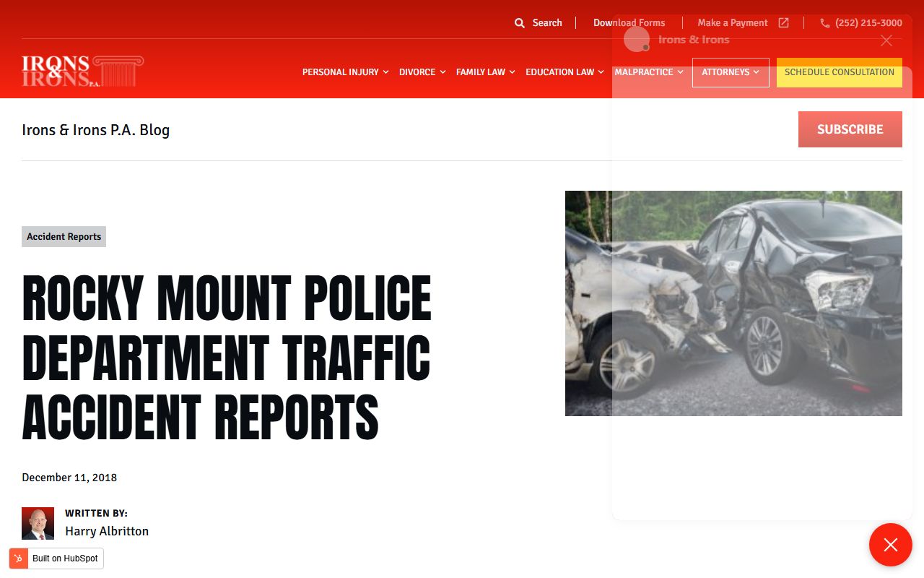Click the phone handset icon
Image resolution: width=924 pixels, height=578 pixels.
coord(825,23)
